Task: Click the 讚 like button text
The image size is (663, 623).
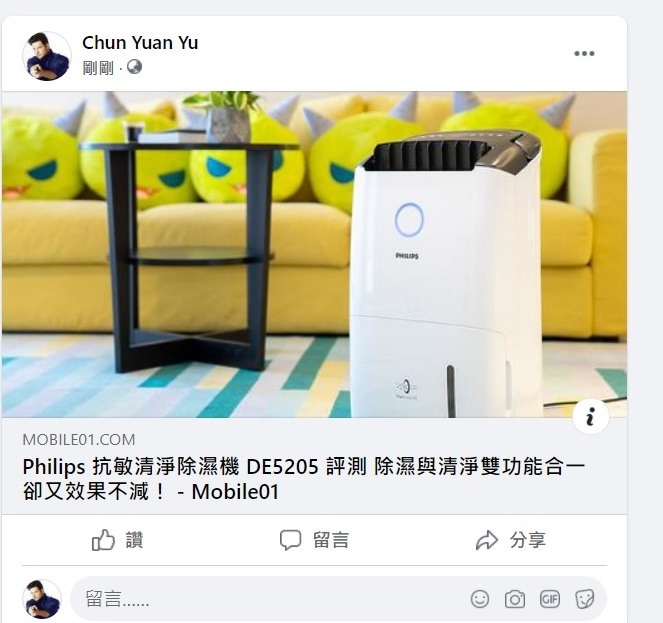Action: [134, 540]
